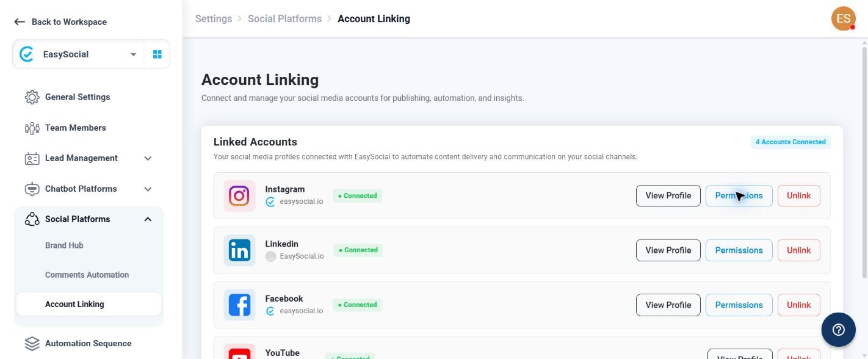
Task: Click the small profile avatar beside easysocial.io under Facebook
Action: 270,311
